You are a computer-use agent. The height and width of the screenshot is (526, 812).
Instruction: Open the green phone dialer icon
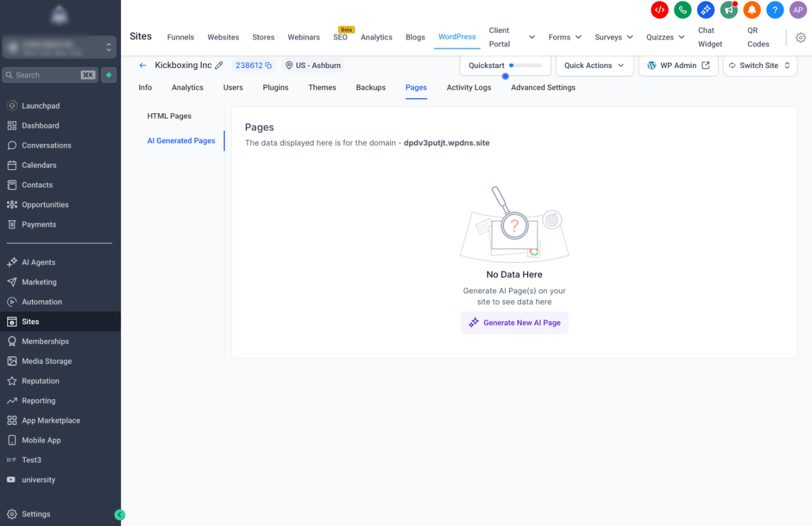tap(682, 10)
